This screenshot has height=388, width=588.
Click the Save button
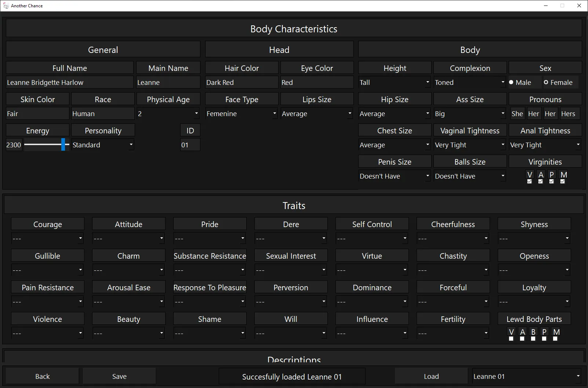[119, 376]
